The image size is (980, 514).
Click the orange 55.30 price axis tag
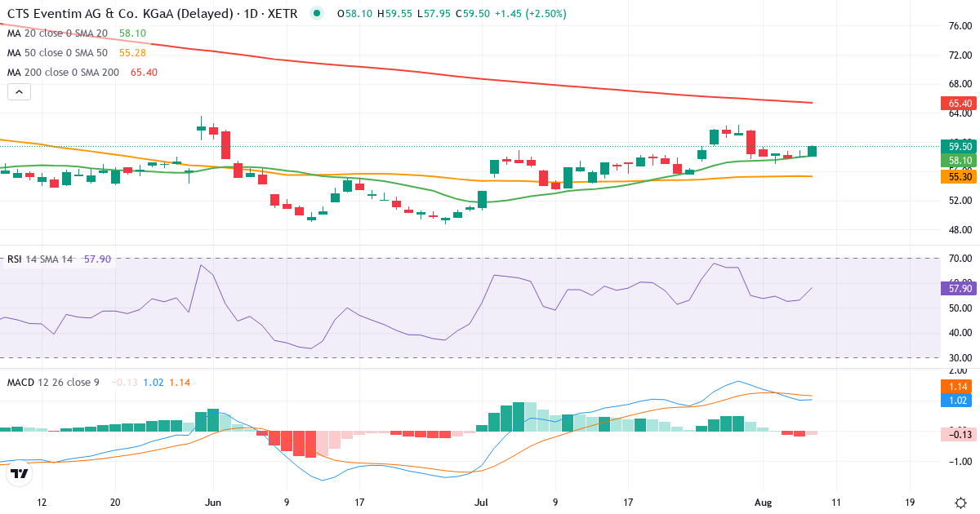point(960,176)
